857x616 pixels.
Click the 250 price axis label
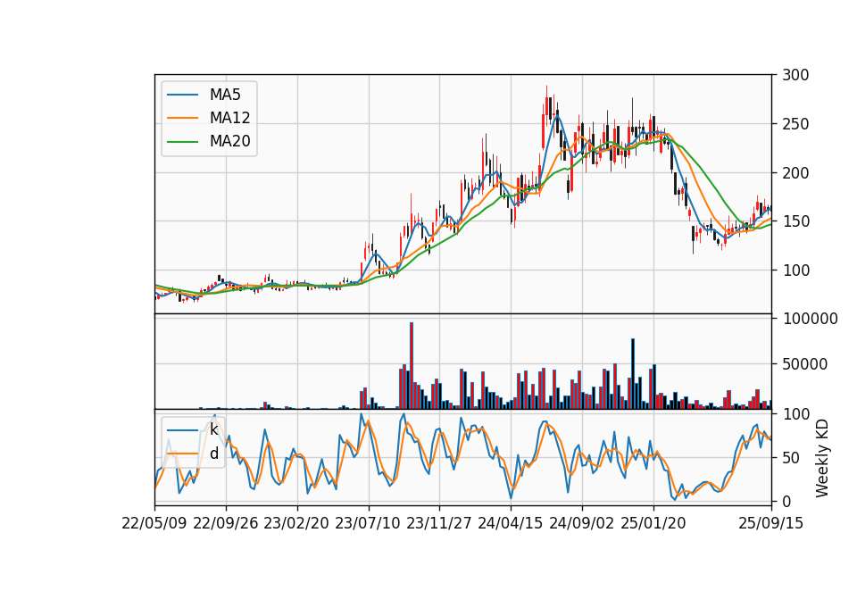click(795, 124)
